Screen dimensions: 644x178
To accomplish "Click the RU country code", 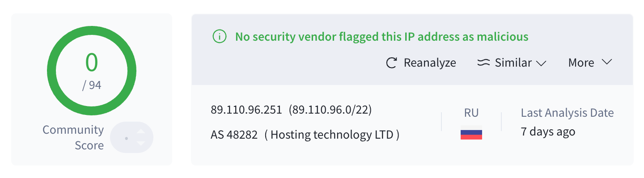I will [471, 113].
